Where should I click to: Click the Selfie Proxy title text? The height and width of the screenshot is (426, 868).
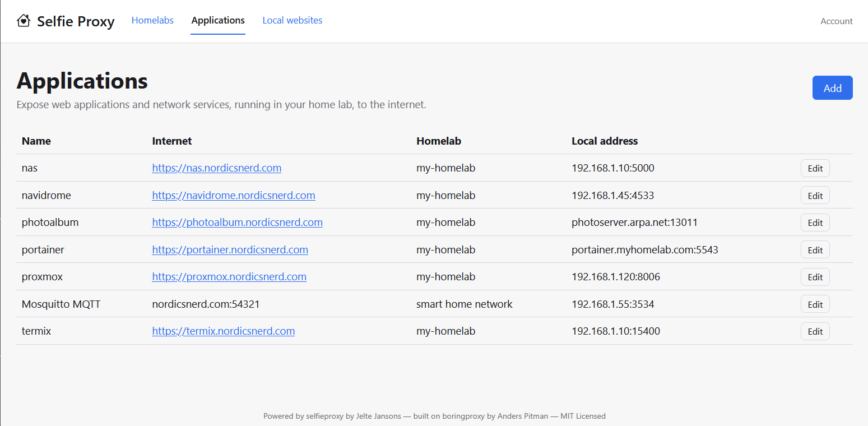click(76, 22)
